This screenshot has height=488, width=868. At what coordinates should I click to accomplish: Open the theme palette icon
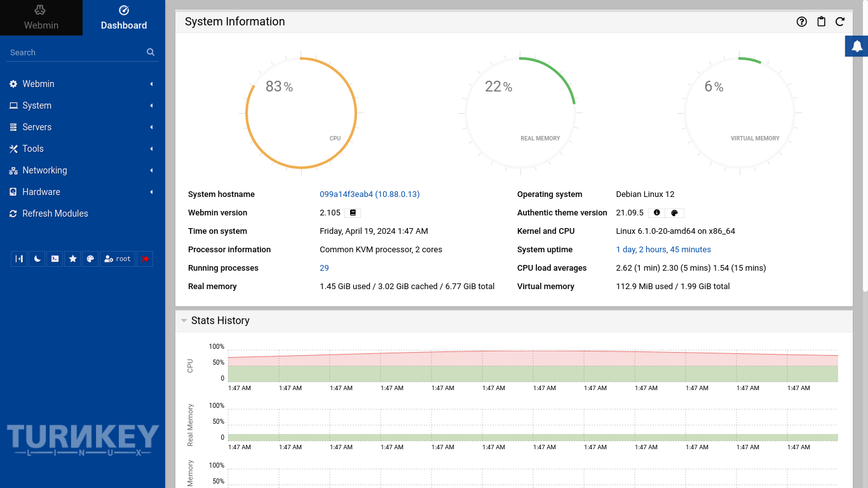[90, 259]
